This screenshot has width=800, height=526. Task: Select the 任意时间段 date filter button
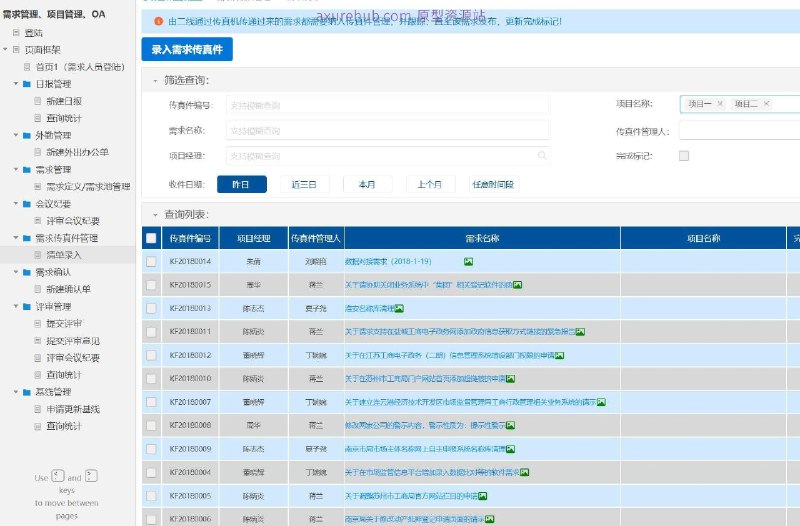pos(493,184)
